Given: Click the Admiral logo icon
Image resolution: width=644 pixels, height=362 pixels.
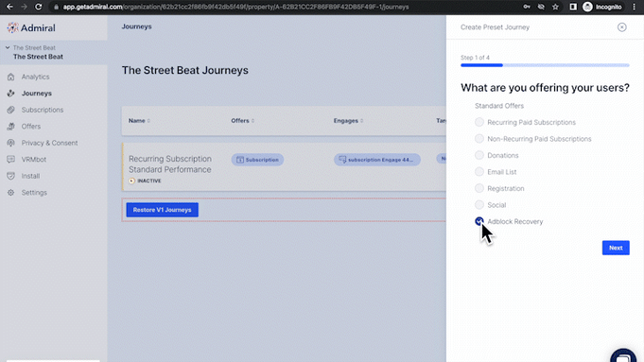Looking at the screenshot, I should [x=12, y=27].
